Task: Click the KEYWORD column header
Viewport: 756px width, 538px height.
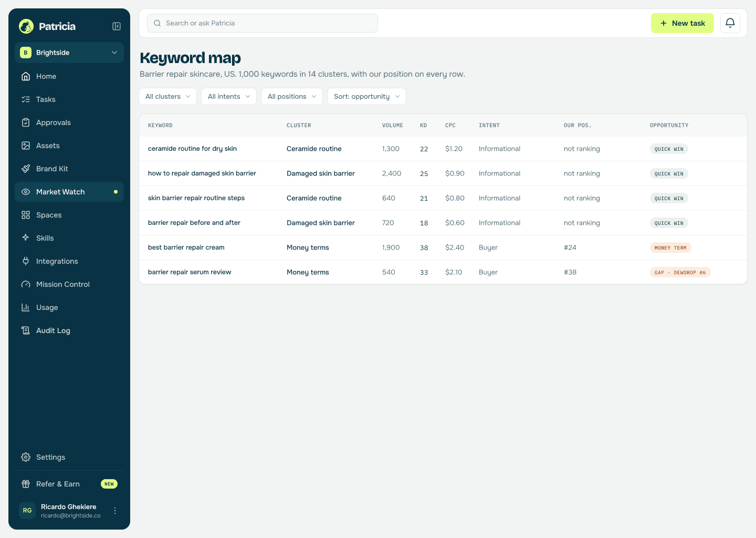Action: [x=160, y=126]
